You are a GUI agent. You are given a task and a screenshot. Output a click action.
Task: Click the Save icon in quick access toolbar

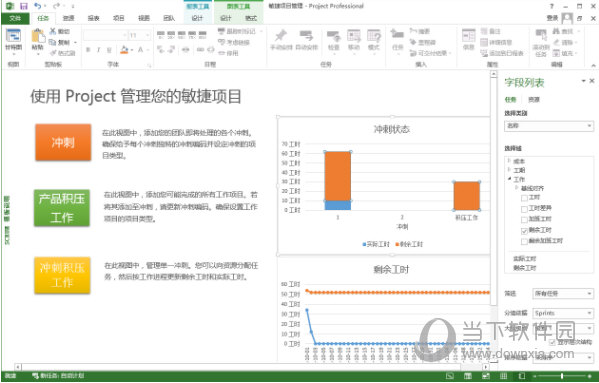[24, 6]
